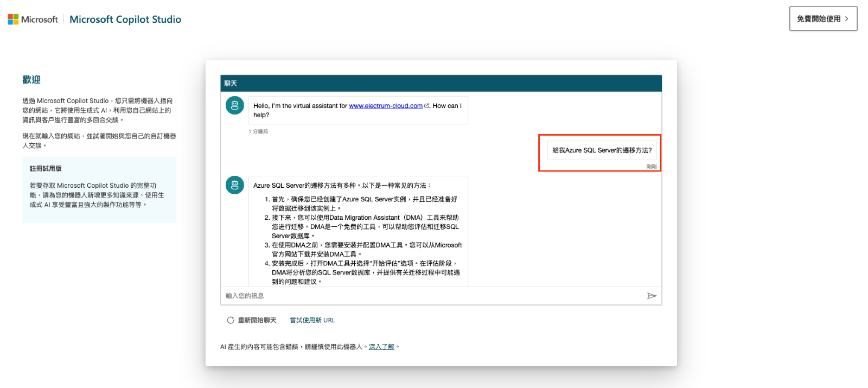Click the 1 分鐘前 timestamp
This screenshot has height=388, width=868.
tap(258, 131)
